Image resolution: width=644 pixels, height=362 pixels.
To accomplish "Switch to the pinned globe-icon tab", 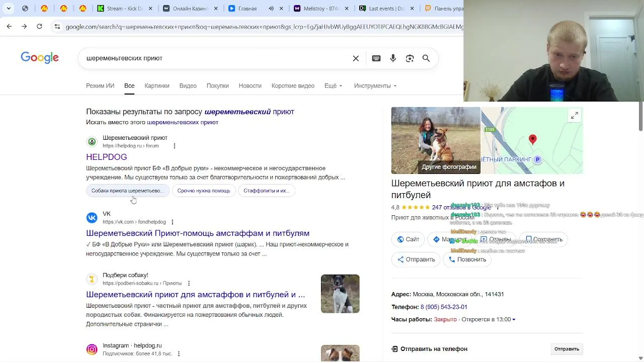I will click(x=25, y=9).
